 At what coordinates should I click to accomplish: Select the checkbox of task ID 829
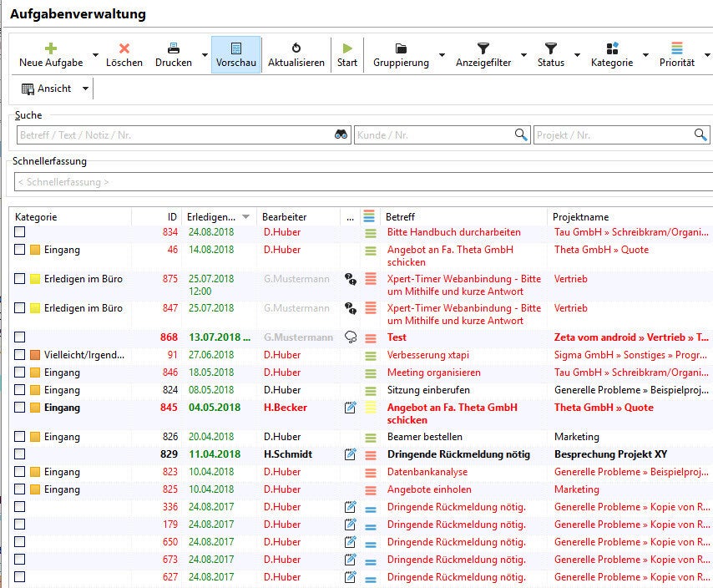pos(20,454)
